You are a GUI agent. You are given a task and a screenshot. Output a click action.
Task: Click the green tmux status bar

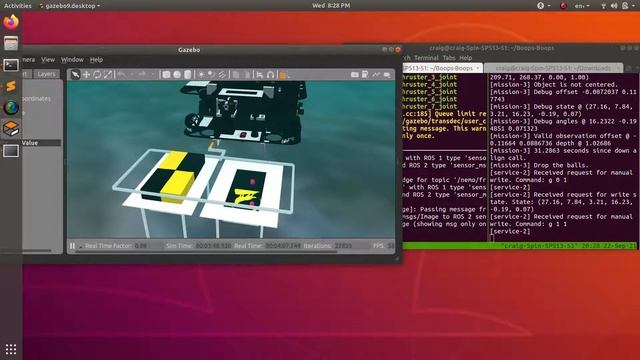520,246
